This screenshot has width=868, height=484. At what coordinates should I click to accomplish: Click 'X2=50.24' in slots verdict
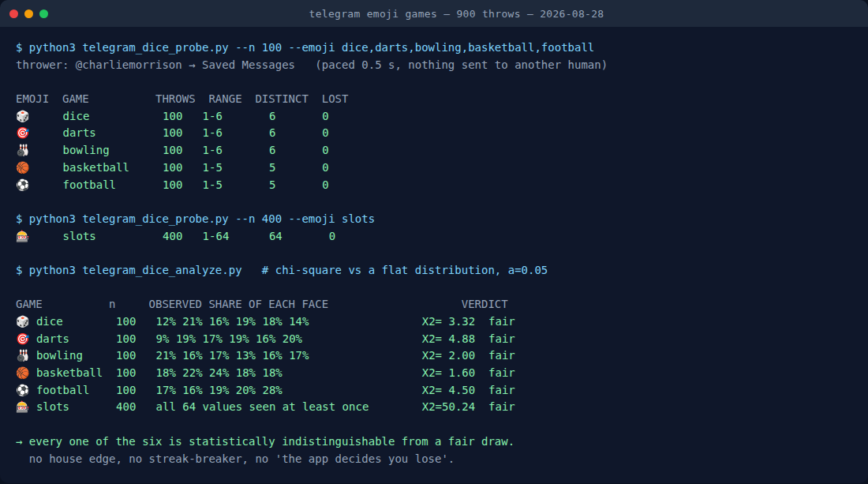448,407
